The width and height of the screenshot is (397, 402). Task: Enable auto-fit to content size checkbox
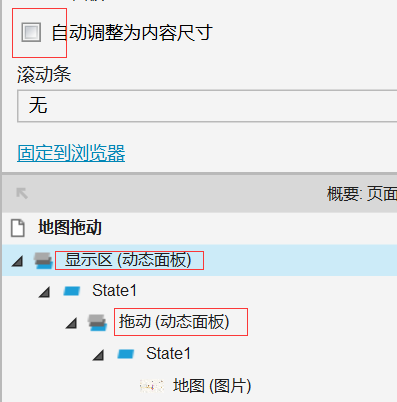(31, 32)
